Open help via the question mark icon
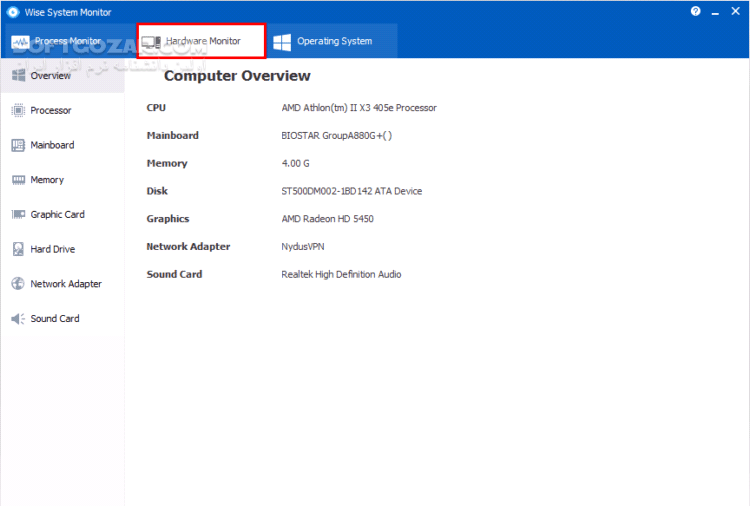This screenshot has height=506, width=750. pos(696,11)
